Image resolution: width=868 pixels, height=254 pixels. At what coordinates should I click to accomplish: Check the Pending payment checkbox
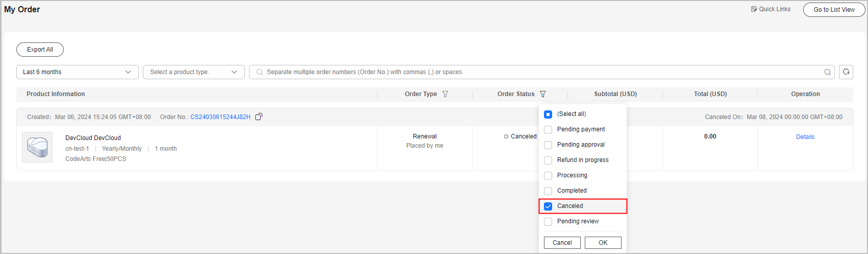(548, 130)
